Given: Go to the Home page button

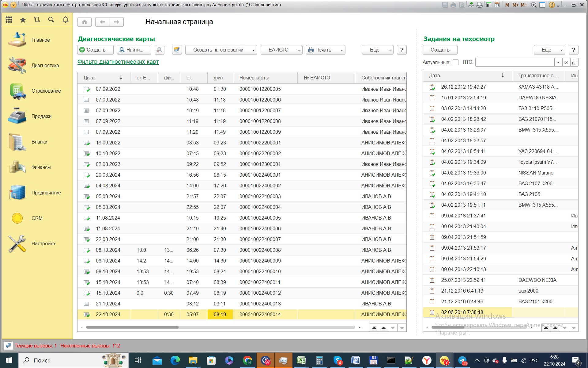Looking at the screenshot, I should pos(85,22).
